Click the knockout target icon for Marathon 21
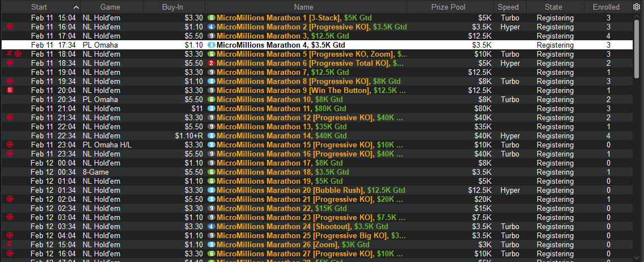This screenshot has height=262, width=644. (10, 198)
